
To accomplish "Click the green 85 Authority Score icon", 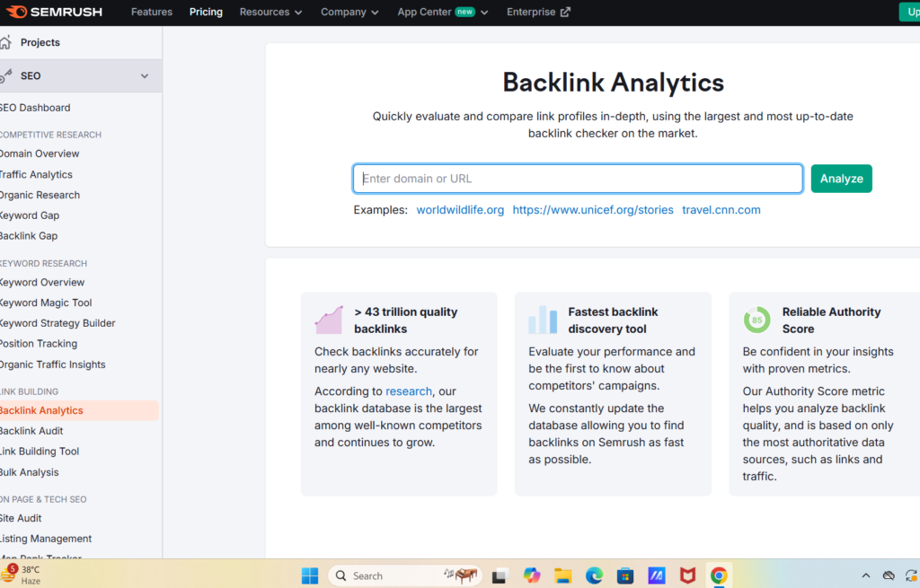I will click(756, 320).
